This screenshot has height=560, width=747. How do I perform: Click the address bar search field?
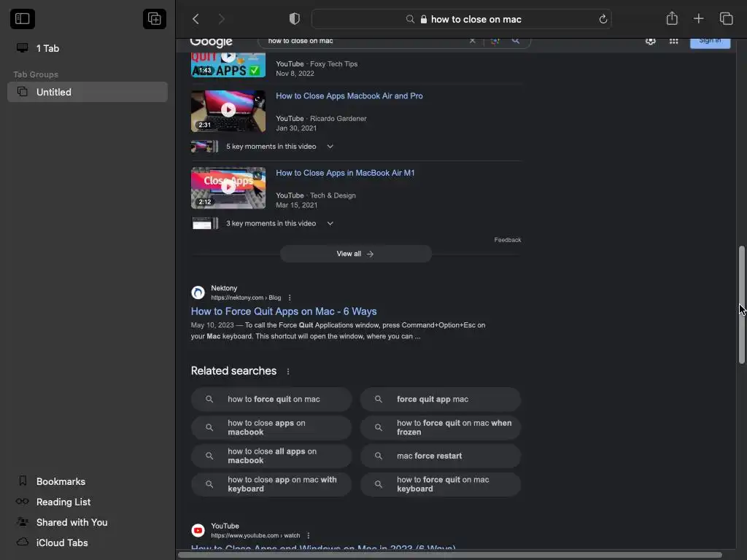point(461,19)
